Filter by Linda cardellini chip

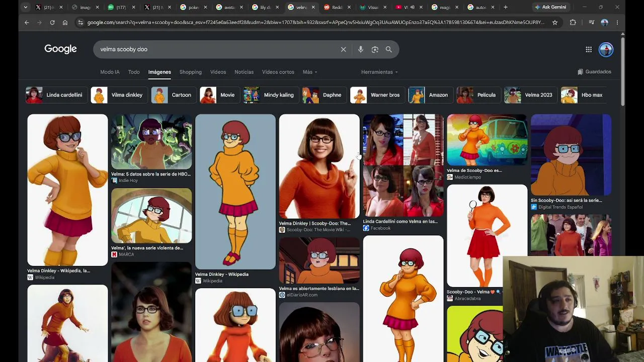click(56, 95)
